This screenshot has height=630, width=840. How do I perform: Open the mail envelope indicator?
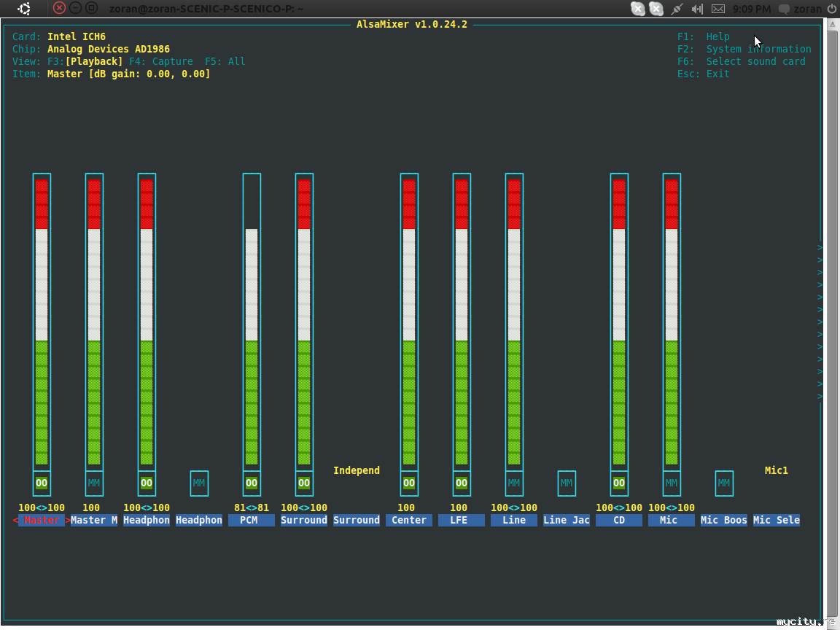(718, 9)
